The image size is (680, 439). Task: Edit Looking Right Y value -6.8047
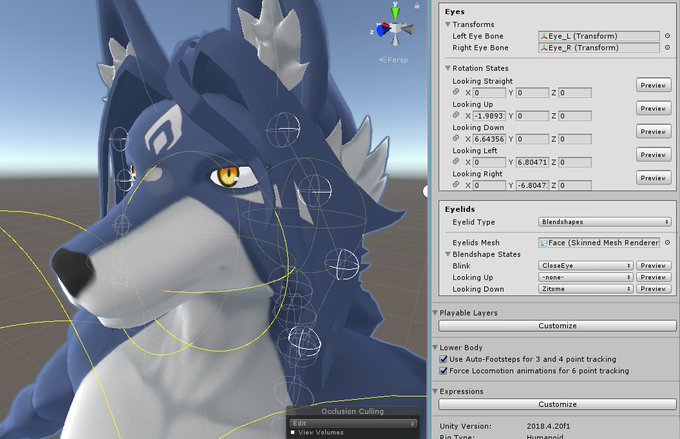pyautogui.click(x=532, y=185)
